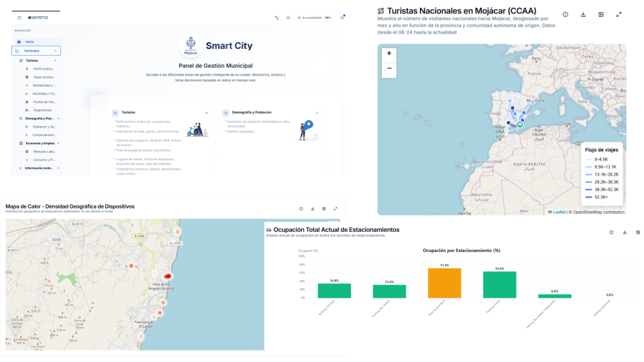Click the Leaflet attribution link

tap(558, 212)
